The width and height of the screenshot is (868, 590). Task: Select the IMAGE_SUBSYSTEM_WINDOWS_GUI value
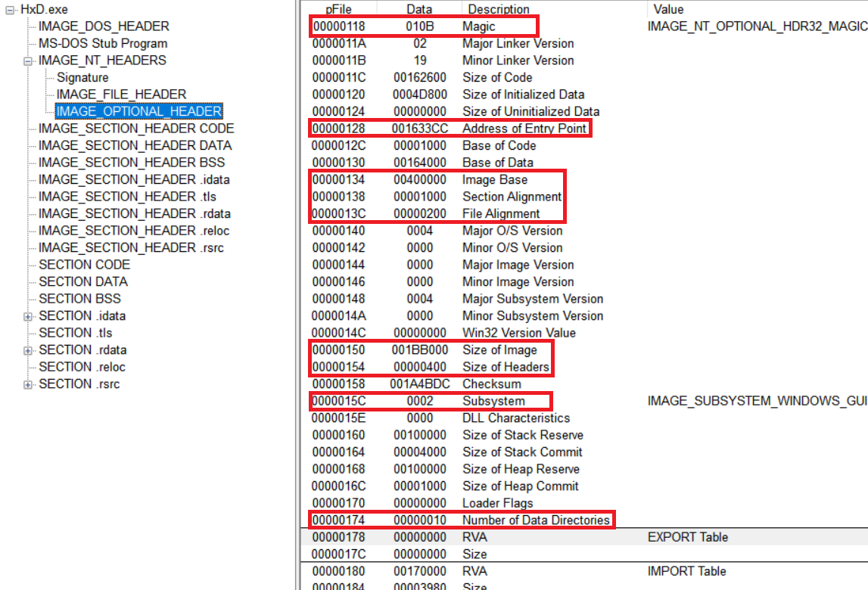757,401
